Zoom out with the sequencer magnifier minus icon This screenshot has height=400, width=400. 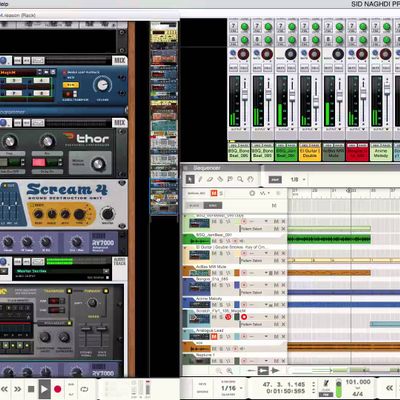219,371
